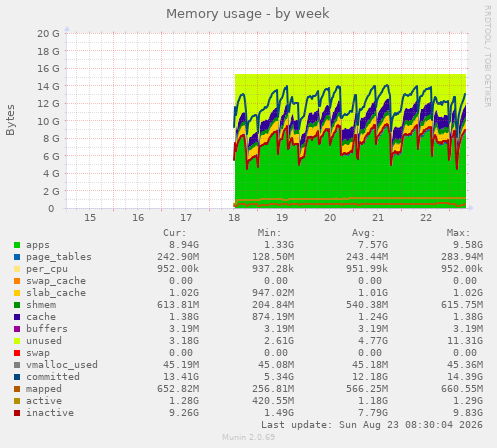This screenshot has width=497, height=448.
Task: Click the Min: column header
Action: click(269, 233)
